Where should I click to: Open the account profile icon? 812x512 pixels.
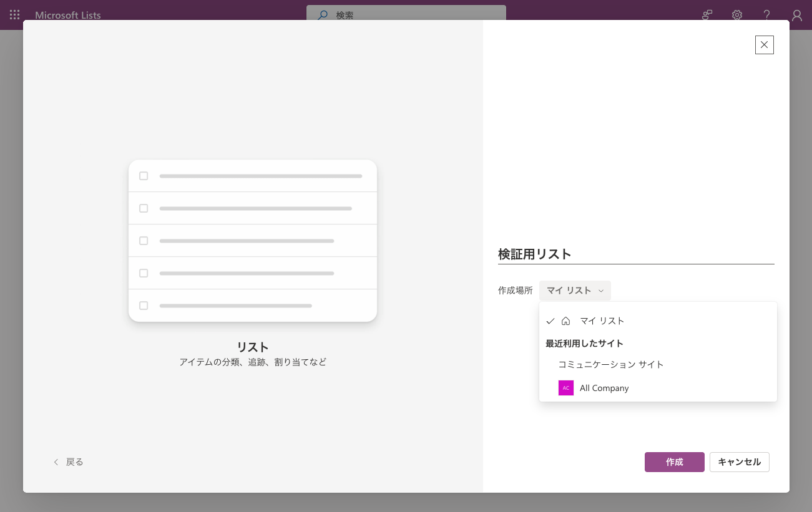pos(797,15)
